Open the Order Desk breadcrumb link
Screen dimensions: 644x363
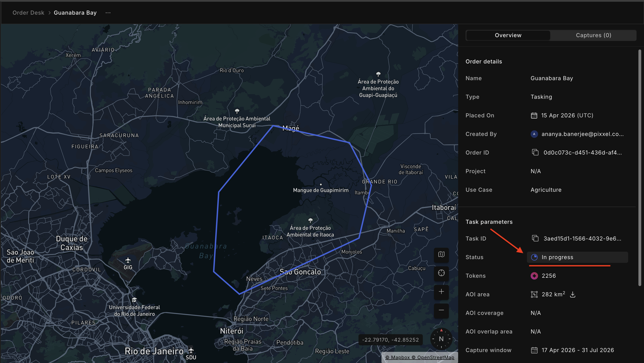(28, 13)
